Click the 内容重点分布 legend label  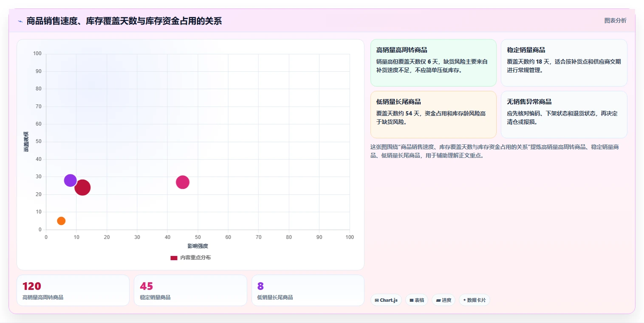[x=195, y=258]
